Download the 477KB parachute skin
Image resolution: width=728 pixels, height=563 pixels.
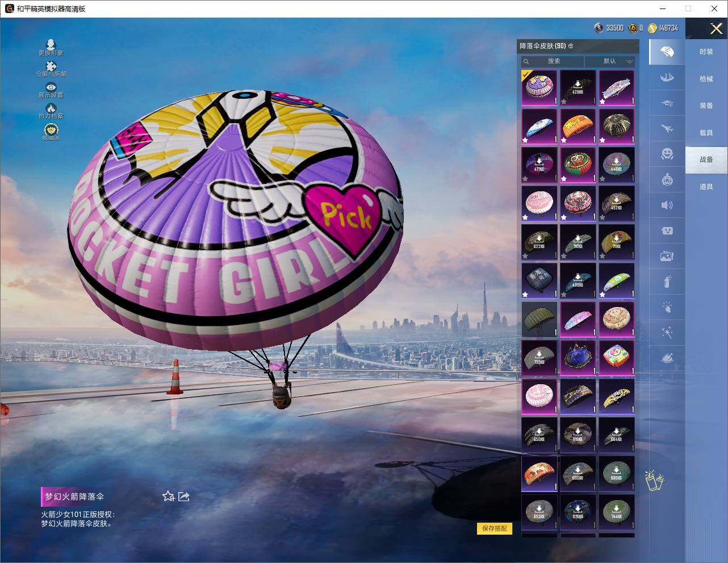point(539,165)
